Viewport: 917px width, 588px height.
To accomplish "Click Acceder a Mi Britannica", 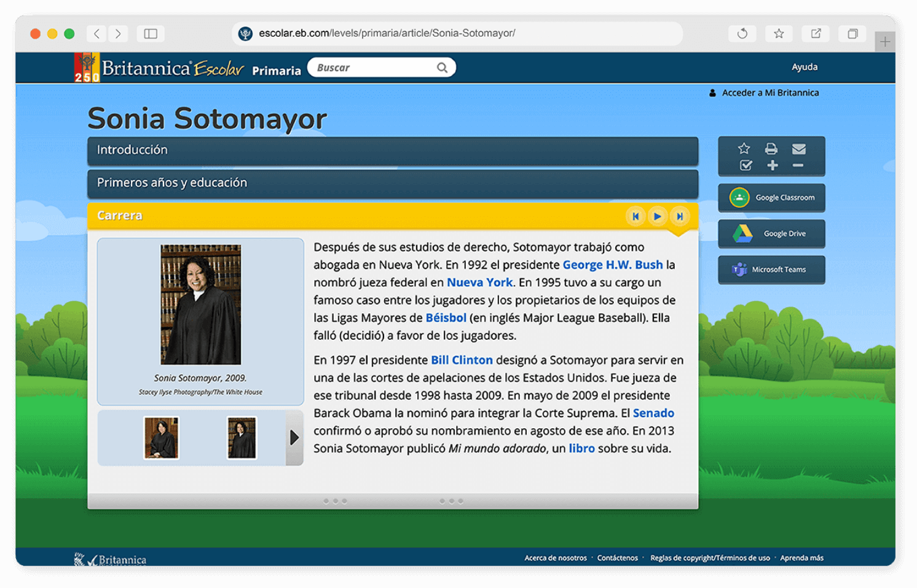I will [x=763, y=93].
